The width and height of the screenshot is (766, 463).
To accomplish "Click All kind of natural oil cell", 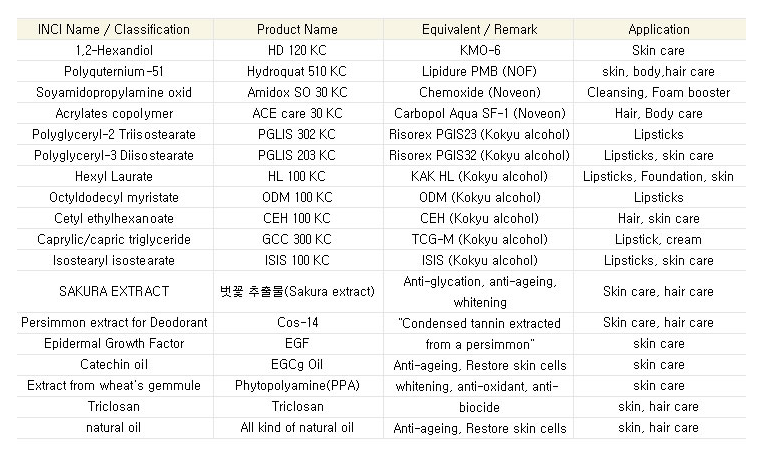I will (297, 428).
